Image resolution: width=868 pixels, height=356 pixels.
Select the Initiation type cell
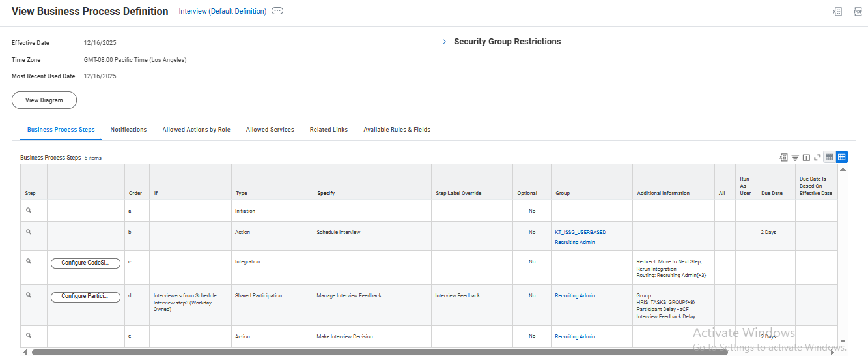point(272,211)
